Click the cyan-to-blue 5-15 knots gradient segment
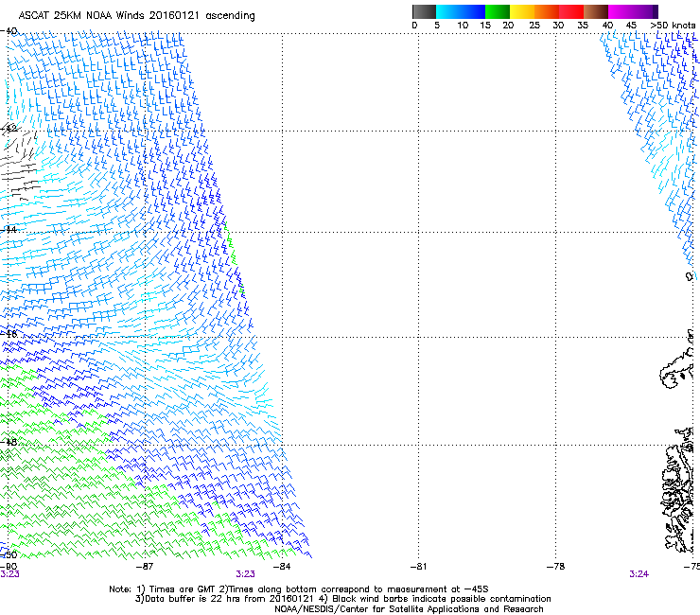The height and width of the screenshot is (615, 700). pos(461,11)
